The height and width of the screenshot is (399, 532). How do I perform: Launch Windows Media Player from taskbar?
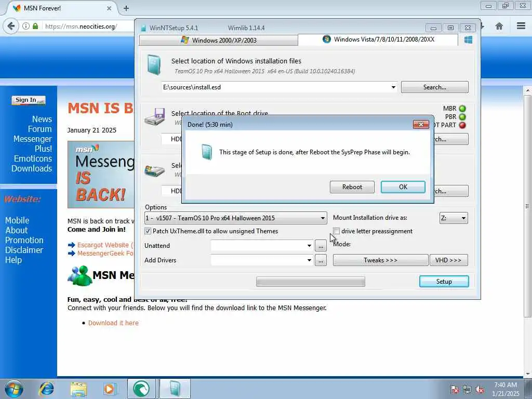[x=110, y=389]
